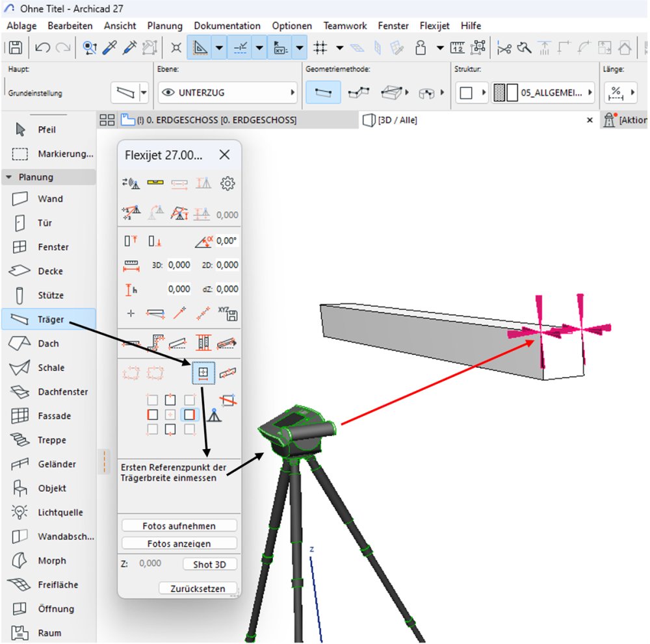This screenshot has width=650, height=644.
Task: Click the column section icon in Flexijet panel
Action: coord(203,342)
